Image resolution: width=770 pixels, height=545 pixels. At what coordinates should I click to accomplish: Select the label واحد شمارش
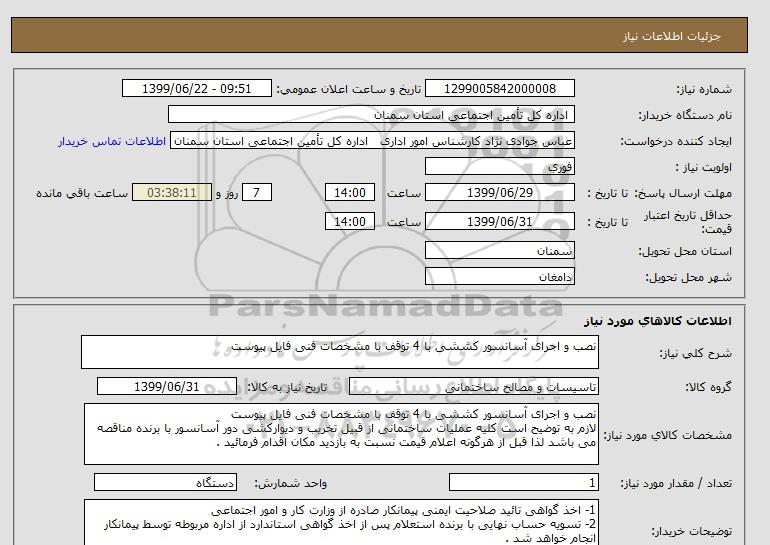click(x=290, y=483)
